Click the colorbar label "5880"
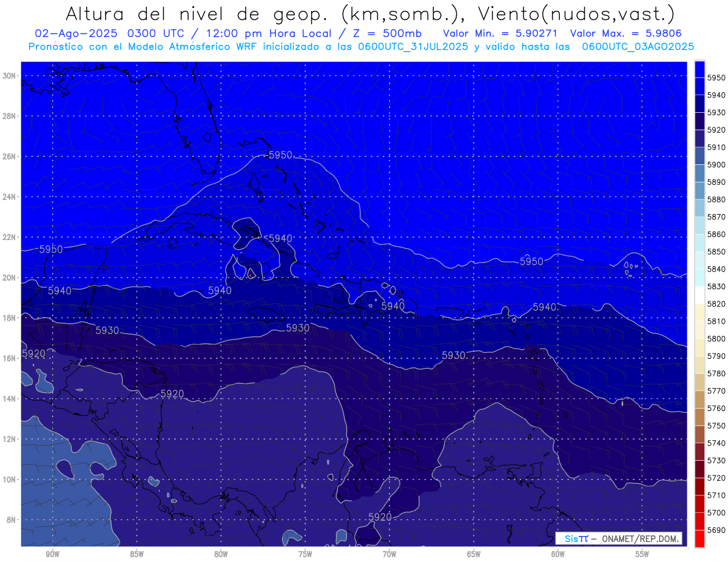Viewport: 728px width, 562px height. [716, 199]
